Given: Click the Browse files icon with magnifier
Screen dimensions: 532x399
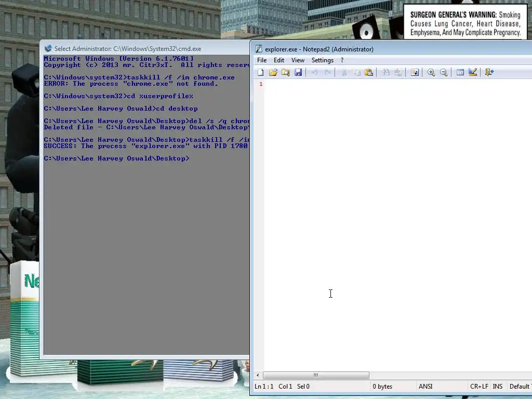Looking at the screenshot, I should tap(286, 72).
